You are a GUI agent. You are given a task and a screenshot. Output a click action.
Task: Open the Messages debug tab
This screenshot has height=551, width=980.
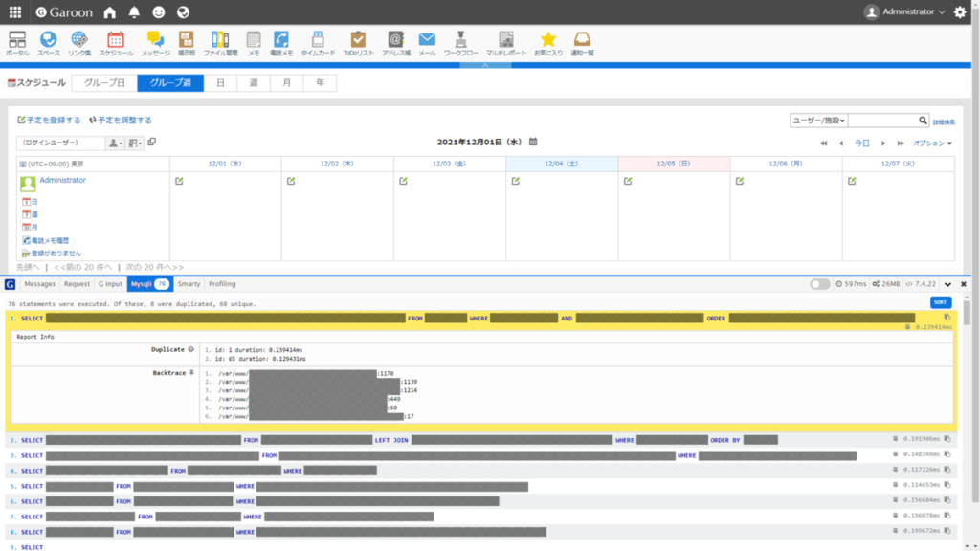click(39, 284)
